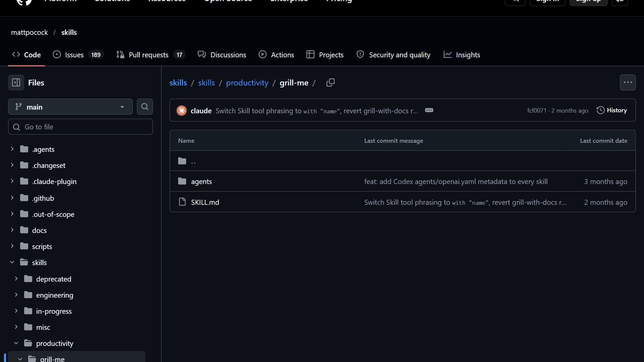Collapse the skills folder in tree
644x362 pixels.
[12, 262]
